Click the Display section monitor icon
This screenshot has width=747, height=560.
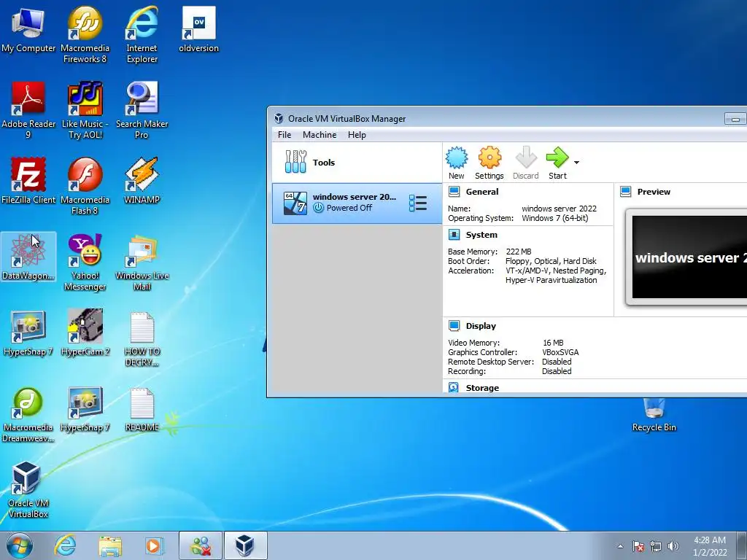[454, 326]
